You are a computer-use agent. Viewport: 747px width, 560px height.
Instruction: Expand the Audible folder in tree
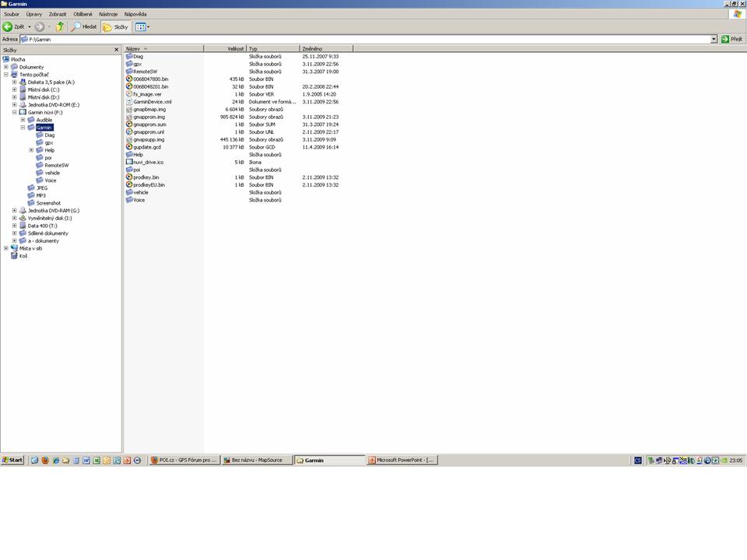coord(23,120)
